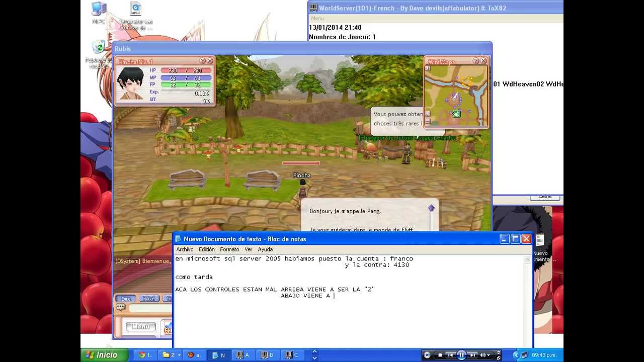The width and height of the screenshot is (644, 362).
Task: Click the help icon on Pincha status panel
Action: click(202, 61)
